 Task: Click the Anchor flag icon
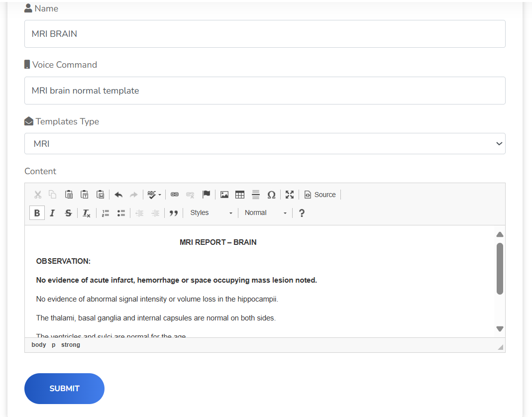pos(206,195)
